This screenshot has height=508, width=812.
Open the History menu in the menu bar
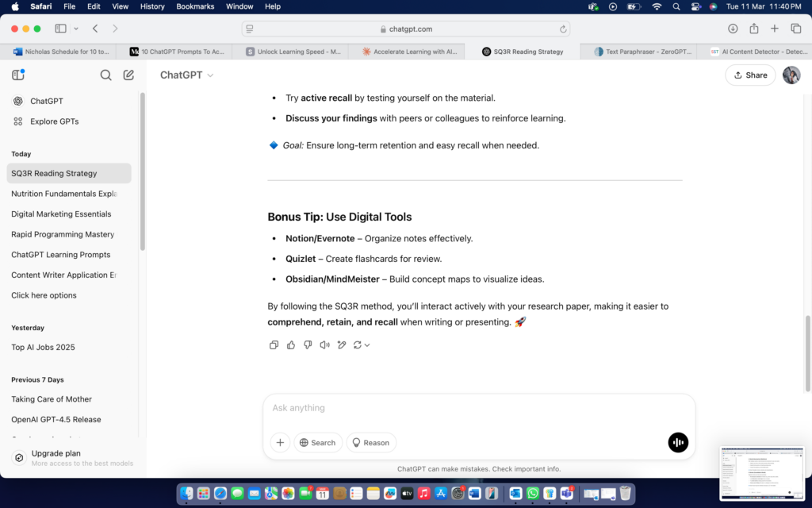[152, 6]
